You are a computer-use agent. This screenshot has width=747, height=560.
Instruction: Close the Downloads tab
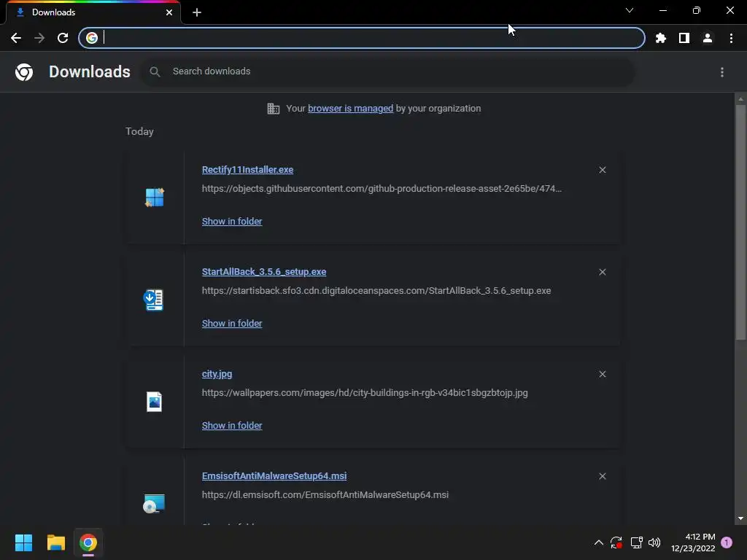click(169, 12)
